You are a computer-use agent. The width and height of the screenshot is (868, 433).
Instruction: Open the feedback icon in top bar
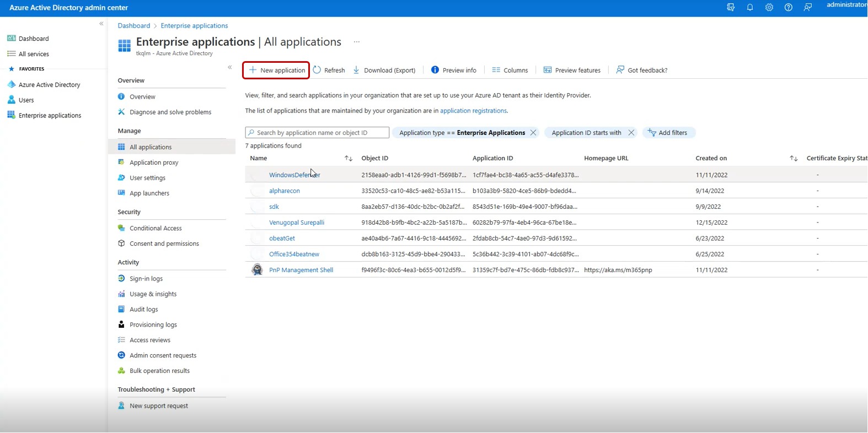(x=808, y=8)
